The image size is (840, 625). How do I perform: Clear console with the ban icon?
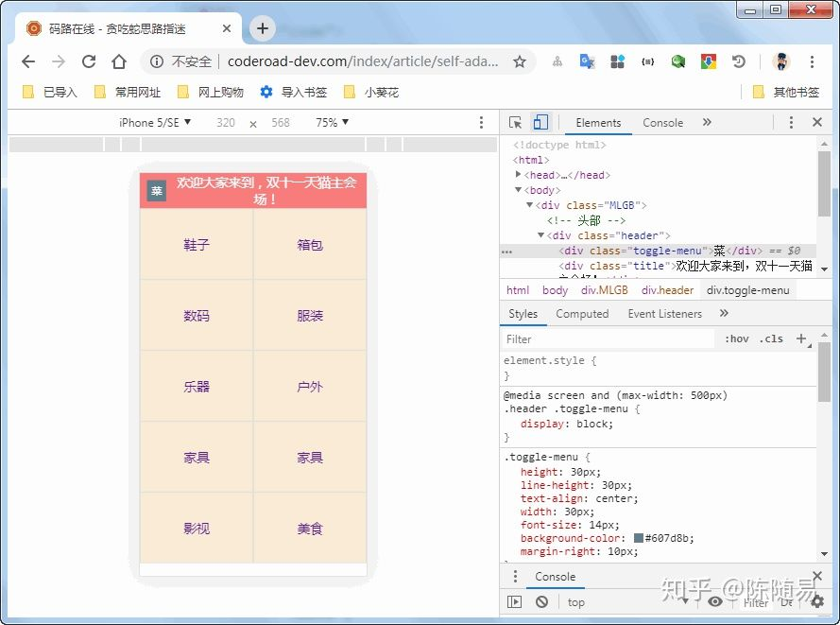(541, 601)
